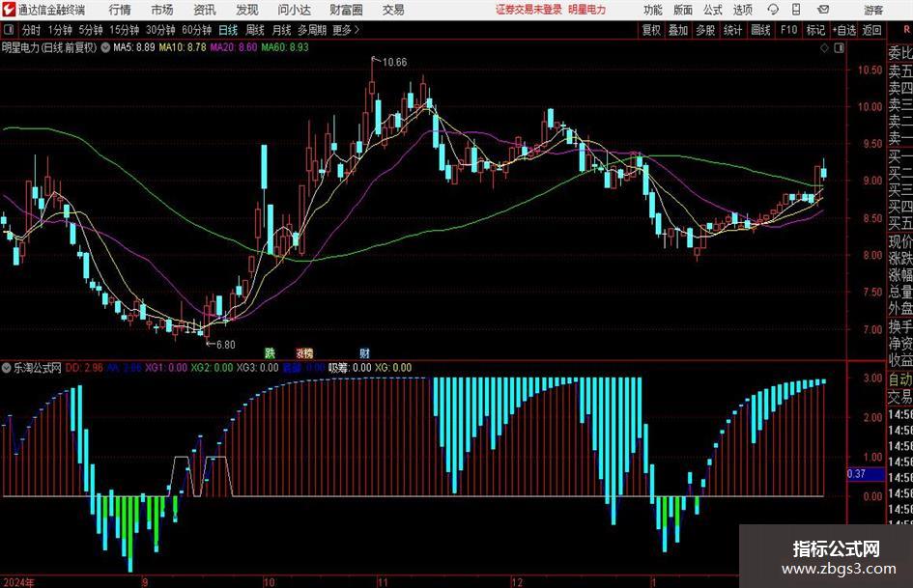Click the diamond icon above the chart
Image resolution: width=913 pixels, height=588 pixels.
pos(824,47)
